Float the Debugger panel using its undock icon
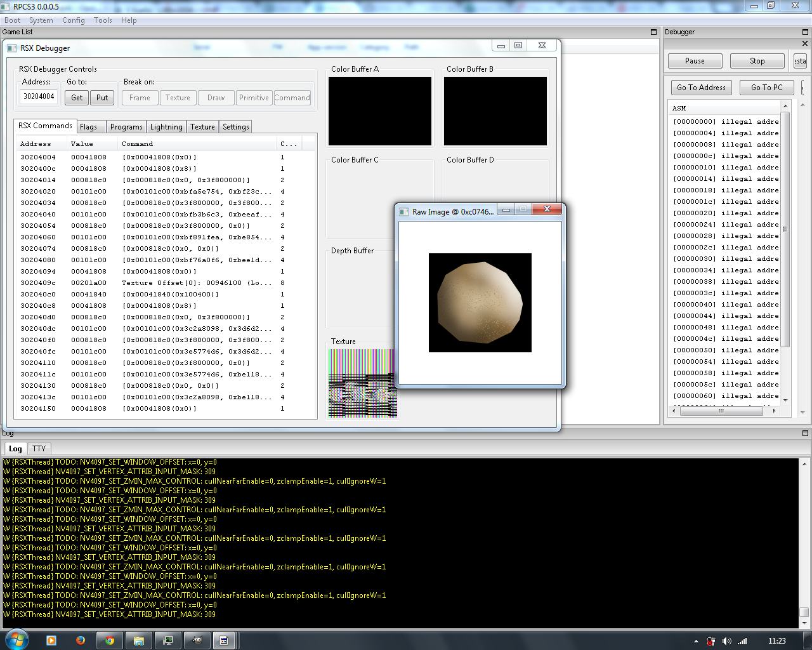This screenshot has height=650, width=812. (805, 32)
